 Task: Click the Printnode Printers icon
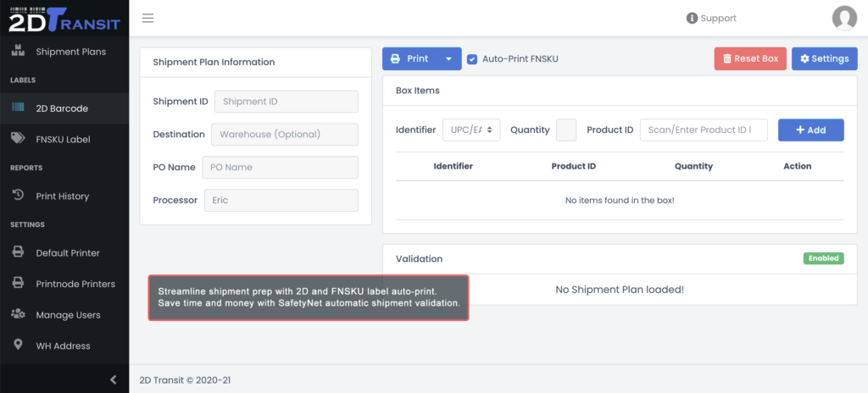(x=18, y=284)
